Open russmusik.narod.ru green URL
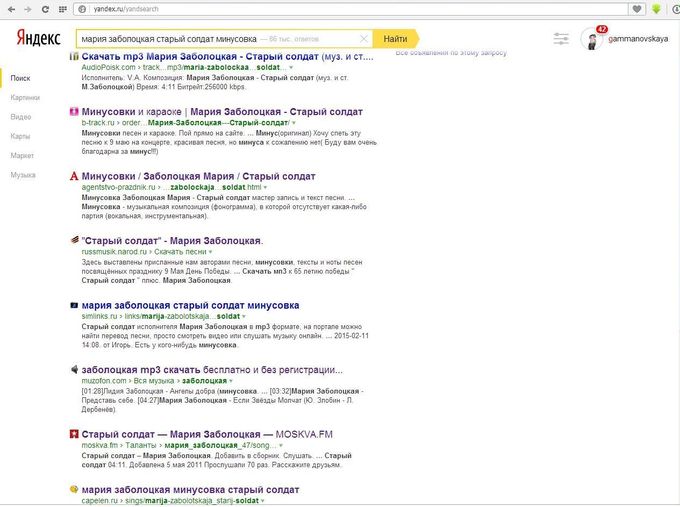The width and height of the screenshot is (680, 507). 114,252
